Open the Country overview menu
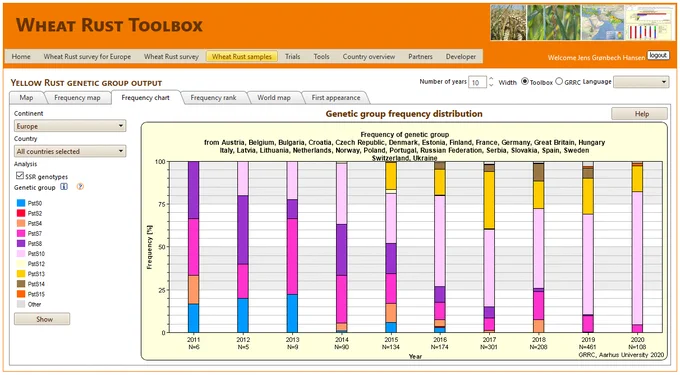This screenshot has width=680, height=375. point(369,56)
